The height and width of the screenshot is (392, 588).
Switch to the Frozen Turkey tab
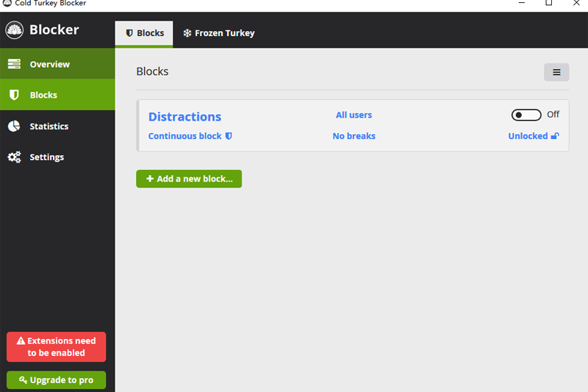click(218, 34)
